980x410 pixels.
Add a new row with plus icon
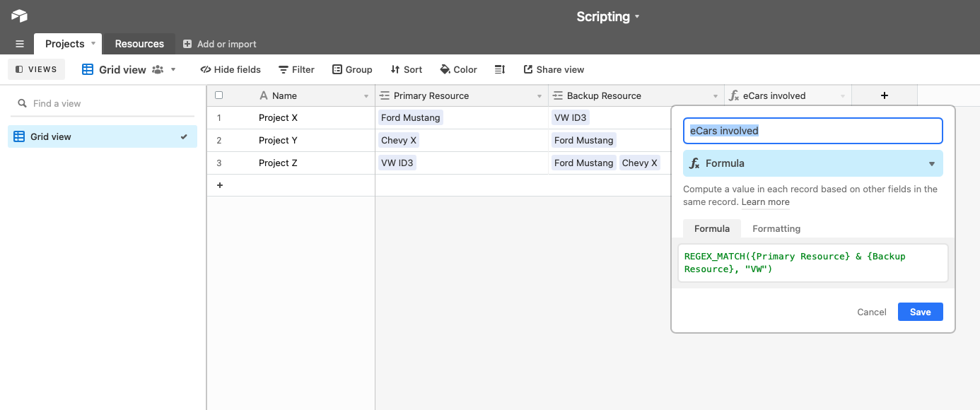coord(220,185)
